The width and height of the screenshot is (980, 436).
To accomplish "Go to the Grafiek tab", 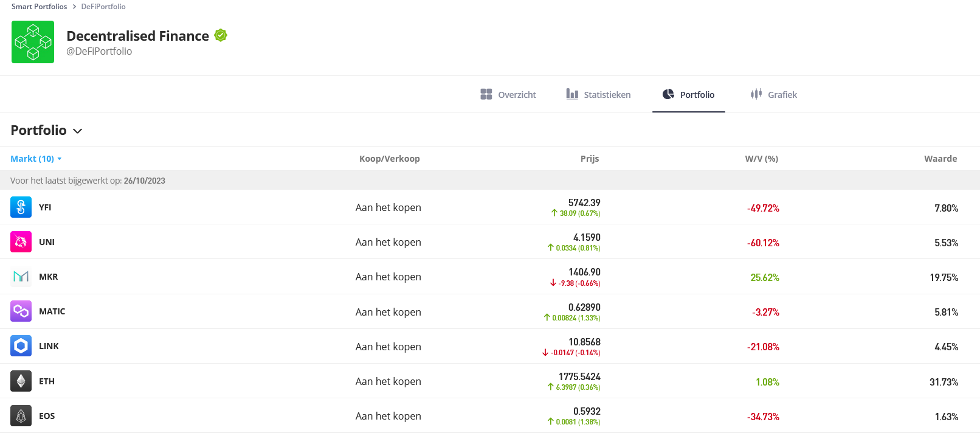I will coord(773,94).
